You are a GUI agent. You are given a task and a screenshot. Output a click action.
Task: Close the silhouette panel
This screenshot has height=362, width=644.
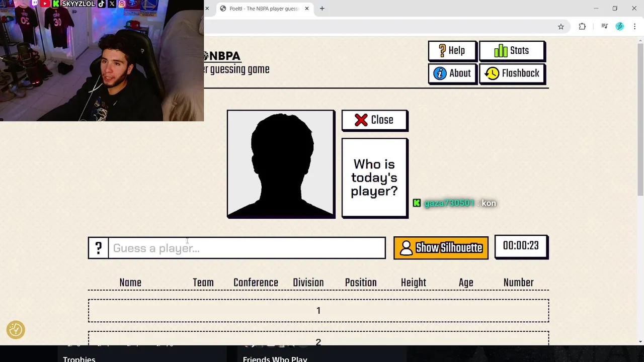375,120
